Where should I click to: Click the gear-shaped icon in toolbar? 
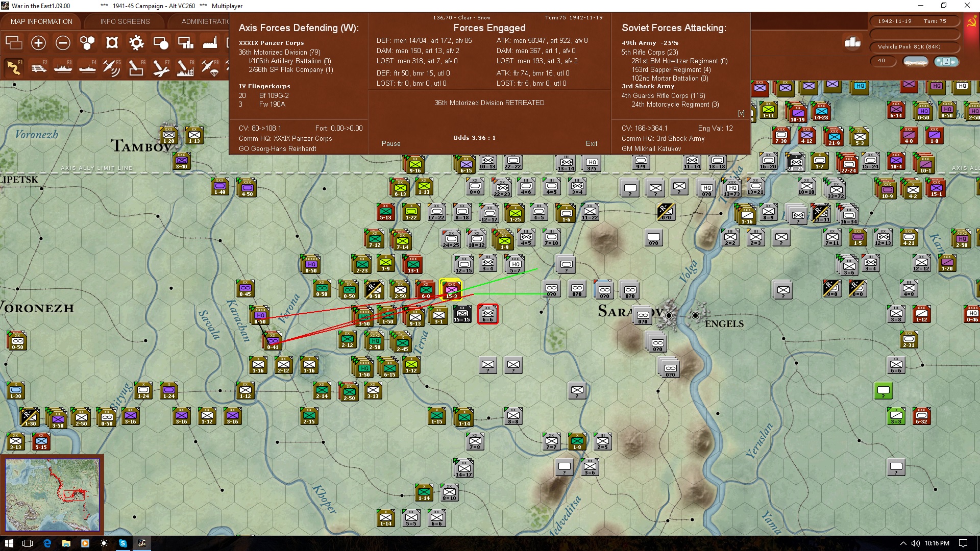click(136, 43)
